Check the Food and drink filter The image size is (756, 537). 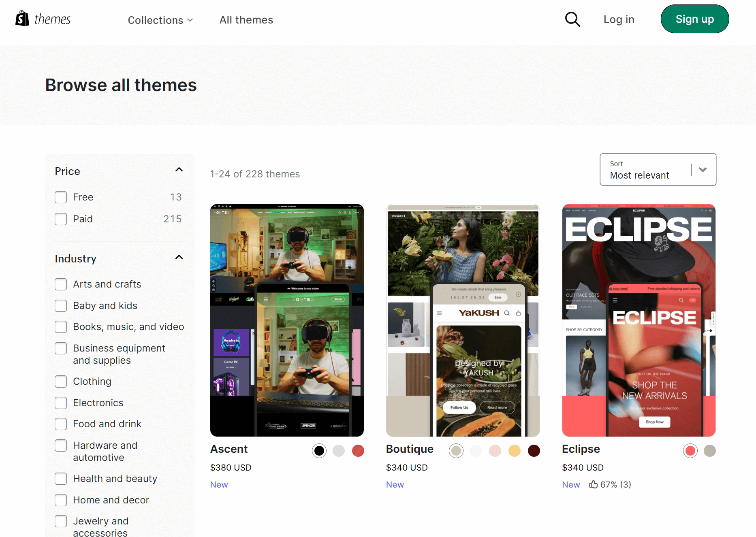tap(61, 424)
